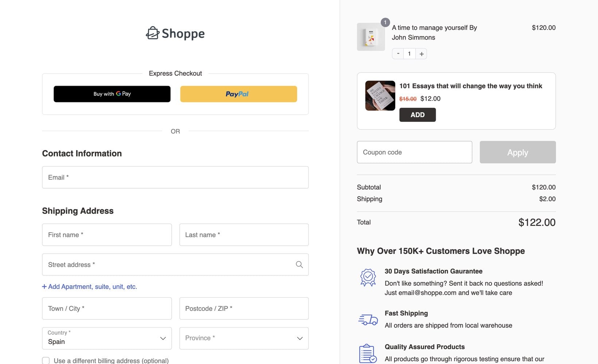Open the Country dropdown
This screenshot has width=598, height=364.
tap(107, 338)
